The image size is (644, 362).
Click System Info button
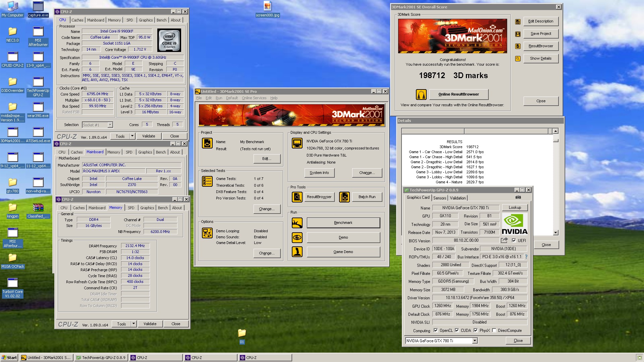pos(319,173)
